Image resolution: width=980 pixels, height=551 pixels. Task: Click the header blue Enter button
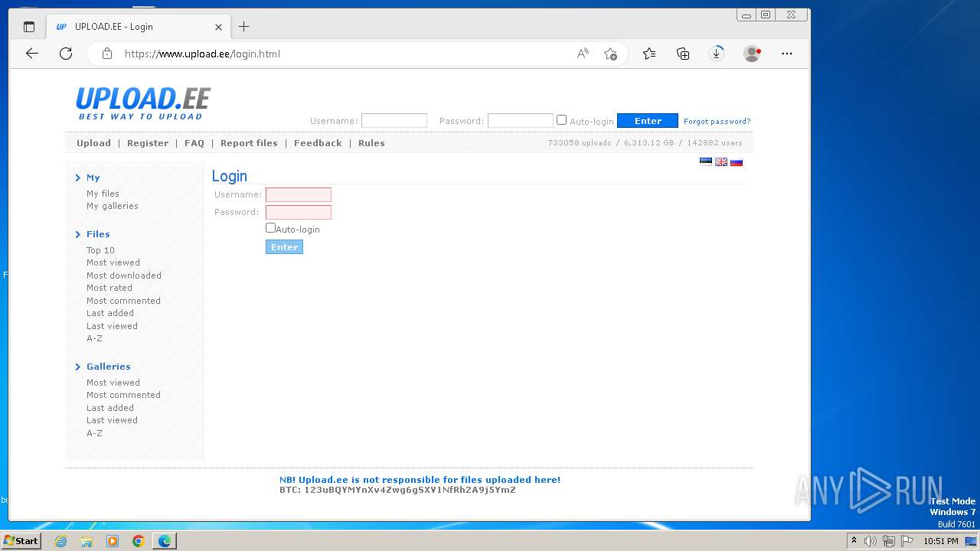(x=648, y=121)
